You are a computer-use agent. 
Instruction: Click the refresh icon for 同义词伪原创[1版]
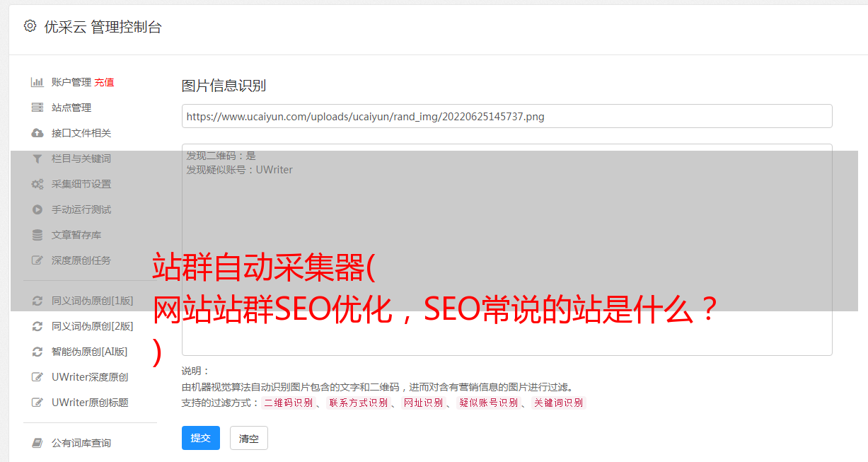pyautogui.click(x=37, y=301)
